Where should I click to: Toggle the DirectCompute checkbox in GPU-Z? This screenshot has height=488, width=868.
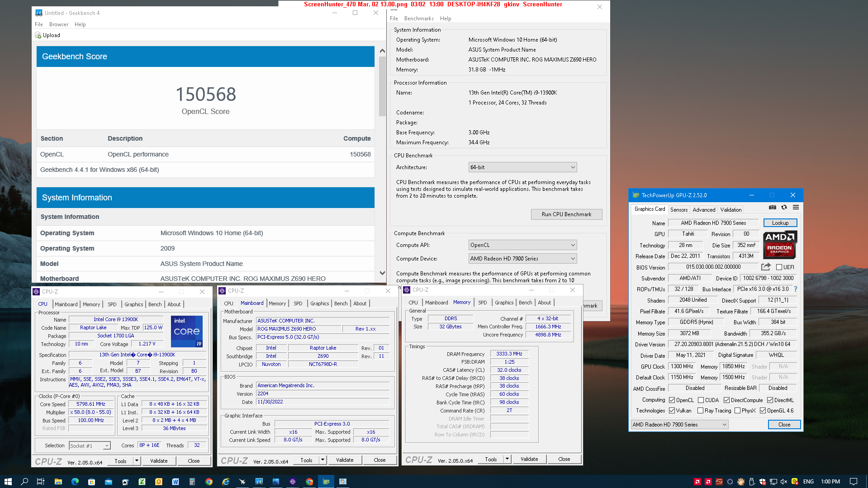[726, 400]
